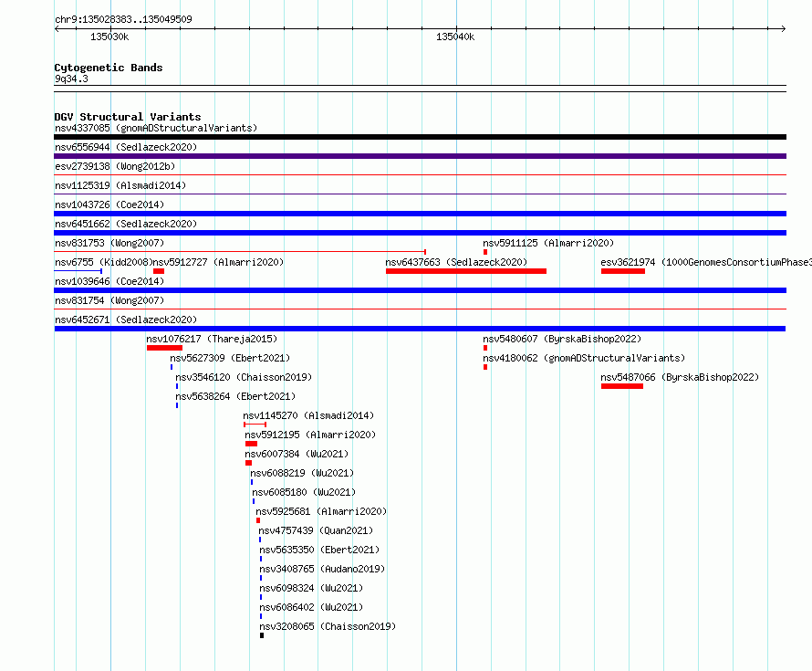Select the nsv1145270 red bracket glyph
Viewport: 812px width, 671px height.
255,425
